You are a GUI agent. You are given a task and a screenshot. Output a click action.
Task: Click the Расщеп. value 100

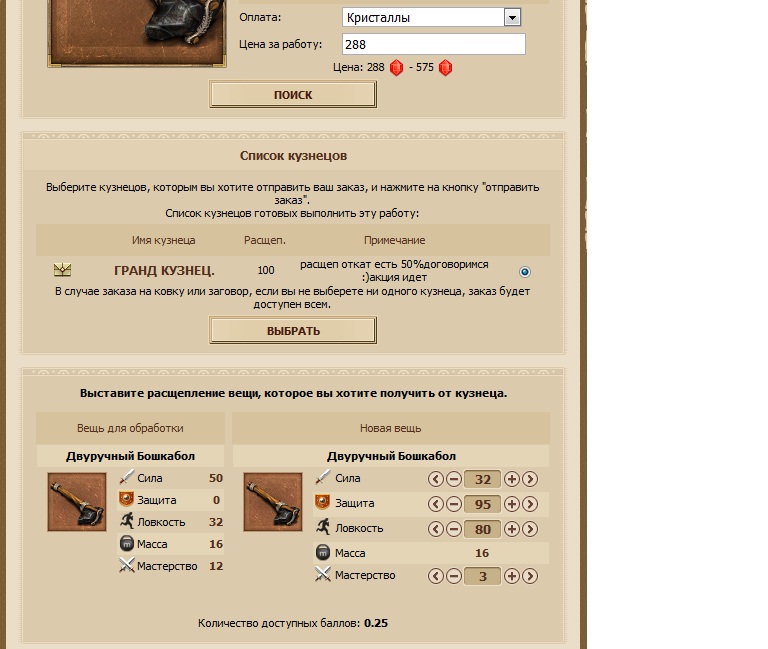[x=266, y=270]
